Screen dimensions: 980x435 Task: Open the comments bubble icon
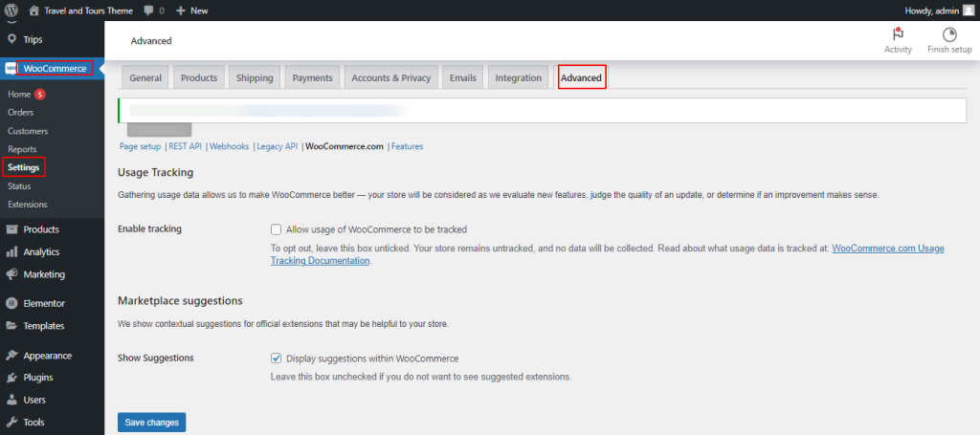click(x=148, y=11)
